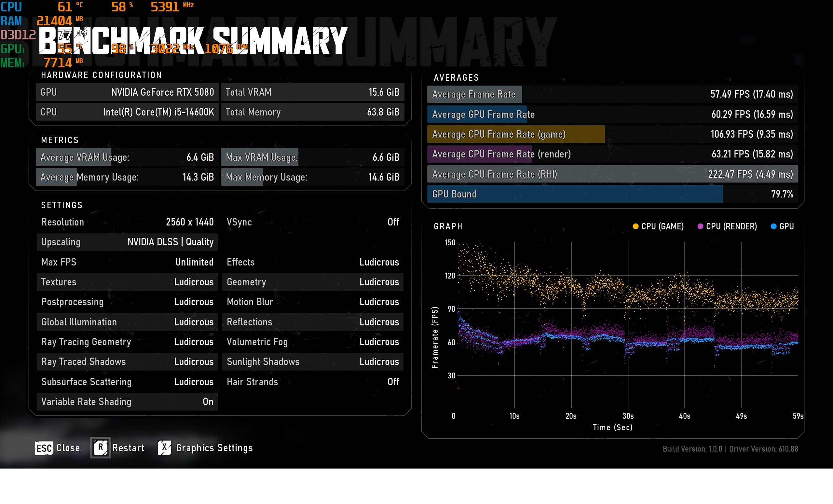The image size is (833, 504).
Task: Click the Textures Ludicrous setting row
Action: click(x=128, y=282)
